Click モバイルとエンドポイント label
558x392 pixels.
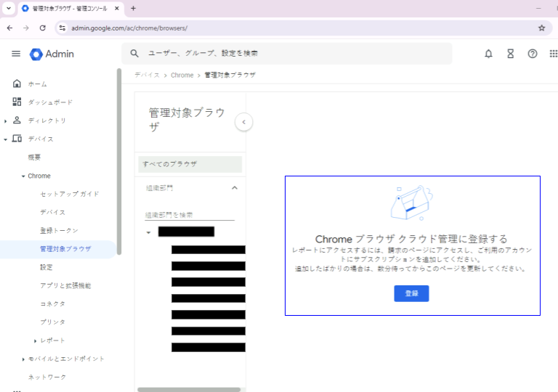click(x=66, y=359)
